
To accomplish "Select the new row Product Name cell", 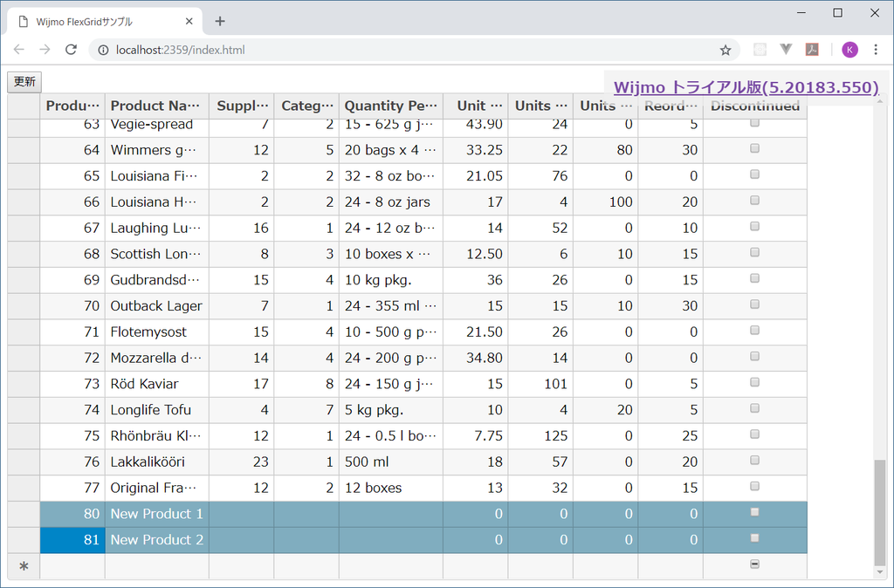I will coord(157,566).
